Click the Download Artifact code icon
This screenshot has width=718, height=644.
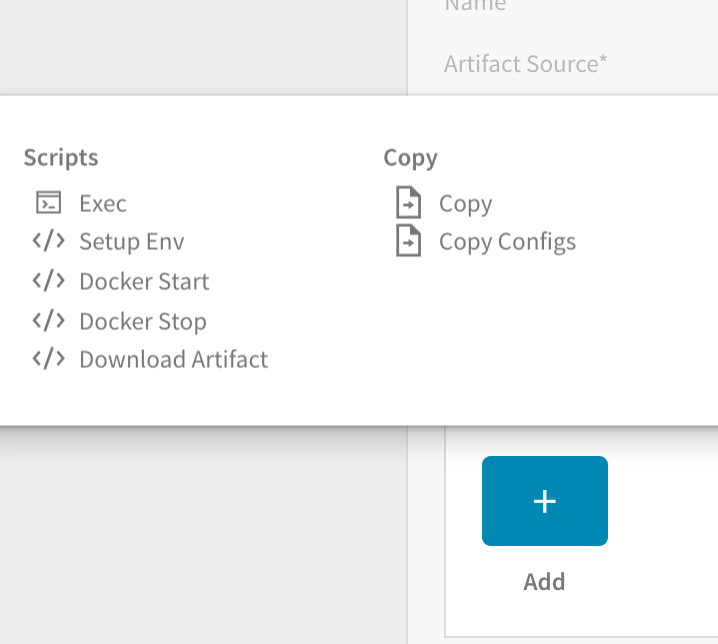49,359
